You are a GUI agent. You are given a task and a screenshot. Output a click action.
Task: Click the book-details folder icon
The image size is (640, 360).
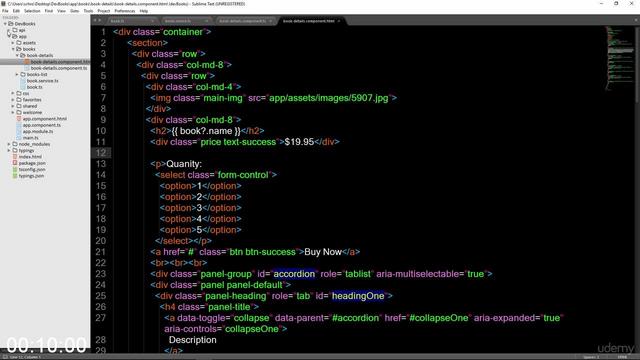23,55
